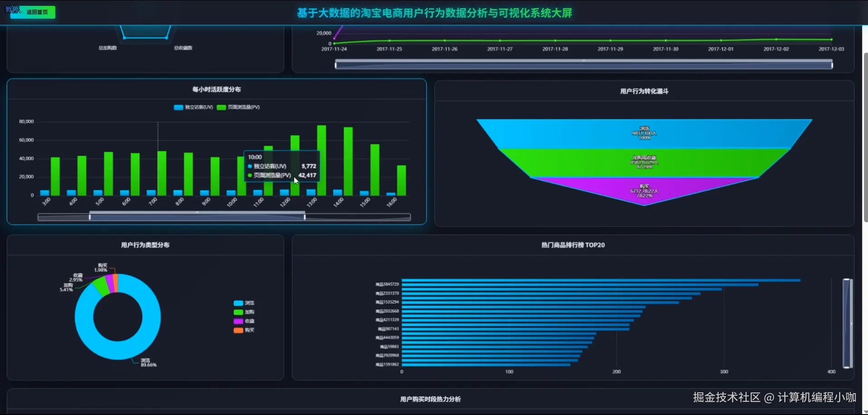Screen dimensions: 868x415
Task: Click the green 加购 slice of the donut
Action: click(101, 286)
